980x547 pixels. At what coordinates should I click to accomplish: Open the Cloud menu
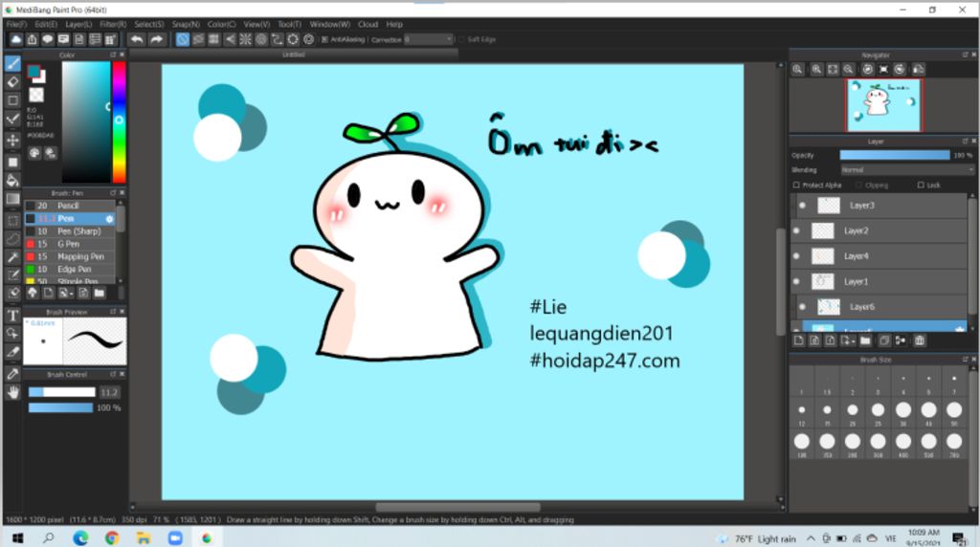(367, 24)
